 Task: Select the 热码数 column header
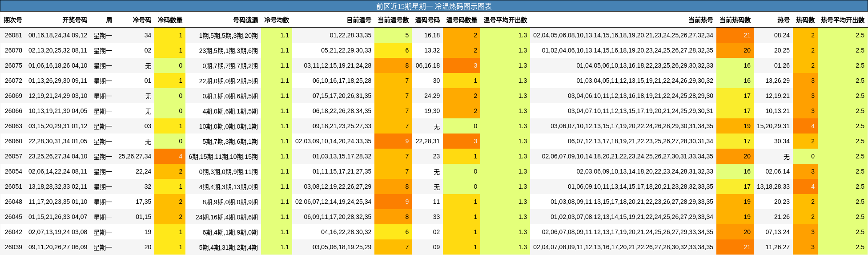click(805, 20)
